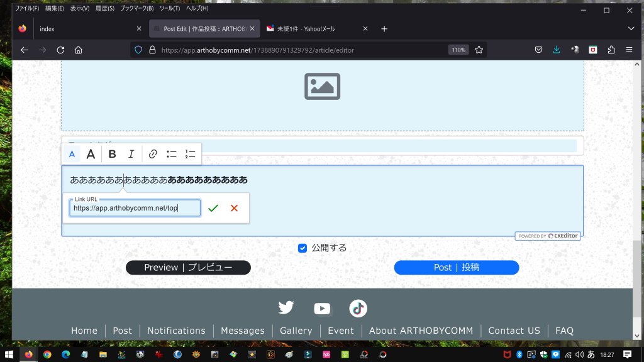Open the Contact US footer link
Viewport: 644px width, 362px height.
[x=514, y=331]
